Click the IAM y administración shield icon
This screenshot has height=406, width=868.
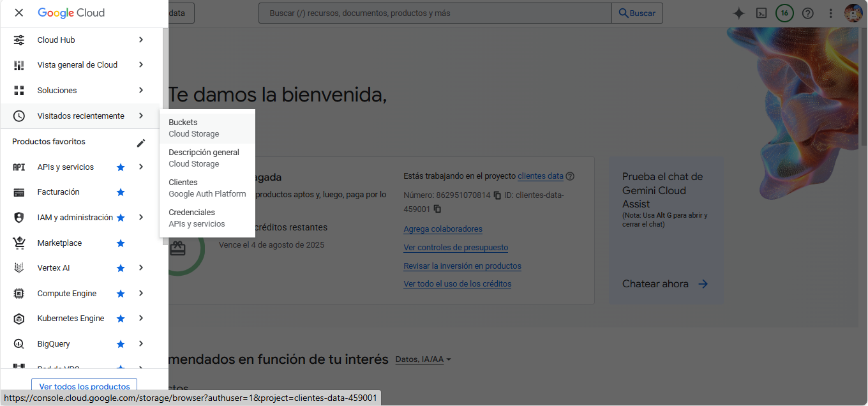tap(19, 218)
